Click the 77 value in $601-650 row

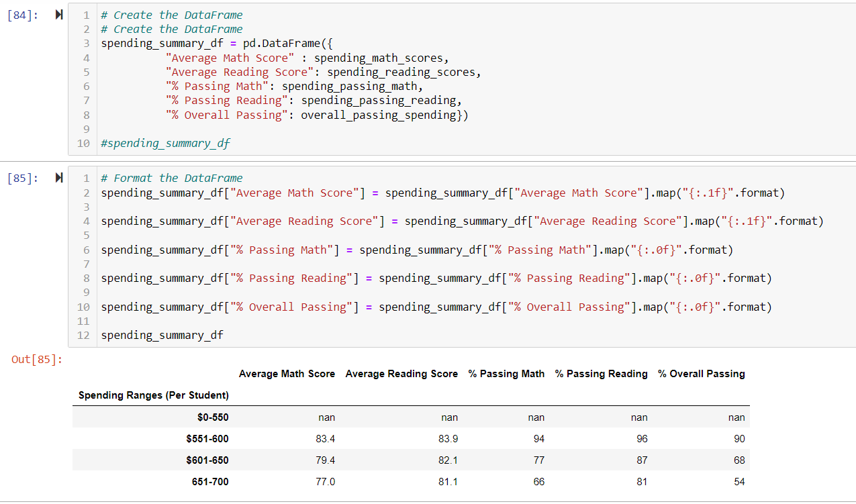coord(539,460)
